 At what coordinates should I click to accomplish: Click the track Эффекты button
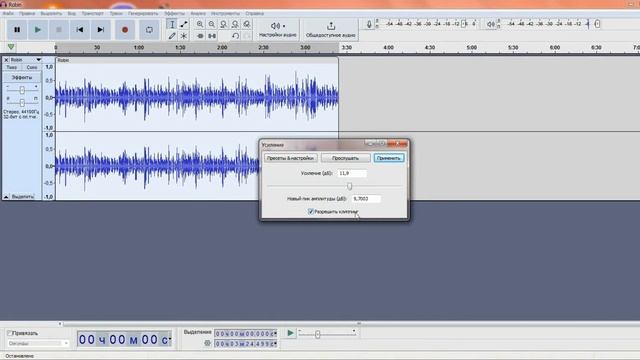(x=22, y=78)
